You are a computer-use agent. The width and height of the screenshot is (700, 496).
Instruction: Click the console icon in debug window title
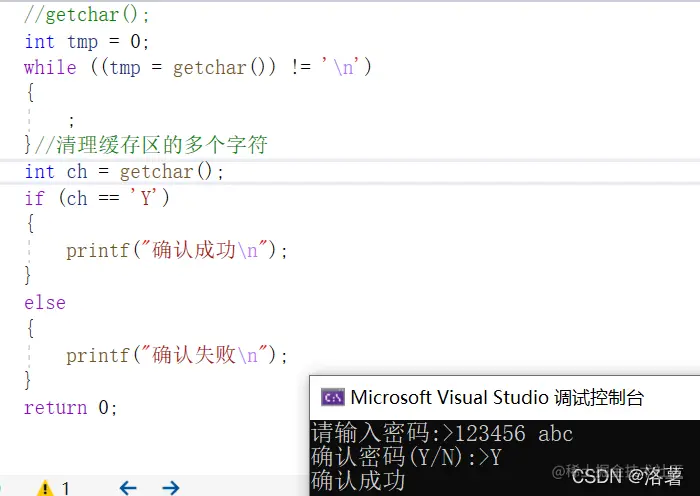pos(333,397)
